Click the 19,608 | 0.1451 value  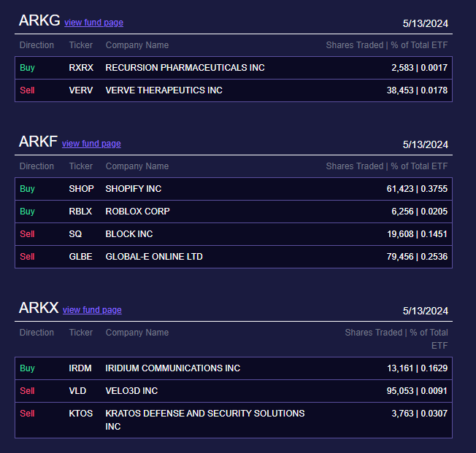coord(417,234)
